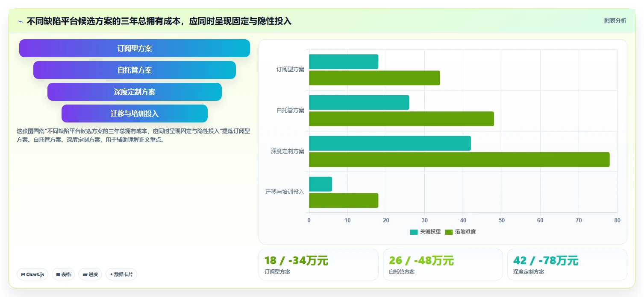This screenshot has width=644, height=297.
Task: Click the x-axis value 0
Action: pos(309,220)
